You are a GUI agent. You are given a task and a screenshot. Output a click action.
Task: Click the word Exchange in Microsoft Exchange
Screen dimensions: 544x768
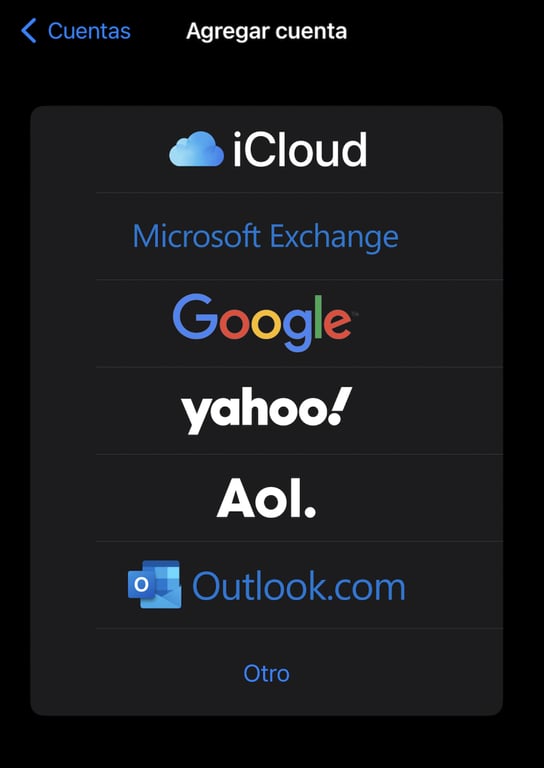(x=334, y=237)
